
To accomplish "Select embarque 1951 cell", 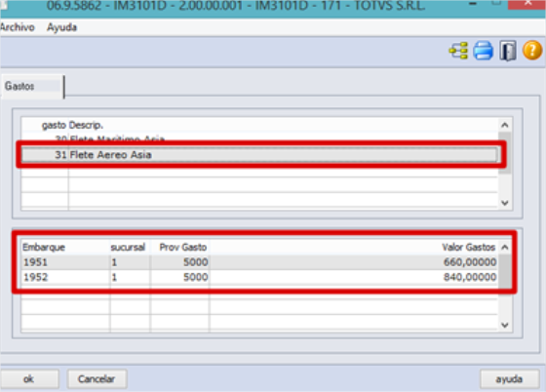I will click(x=65, y=262).
